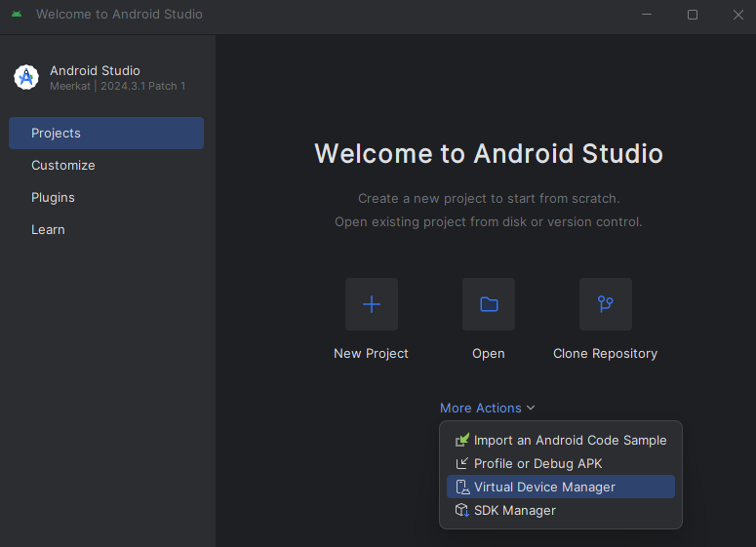Image resolution: width=756 pixels, height=547 pixels.
Task: Click the green Android icon in the title bar
Action: [17, 15]
